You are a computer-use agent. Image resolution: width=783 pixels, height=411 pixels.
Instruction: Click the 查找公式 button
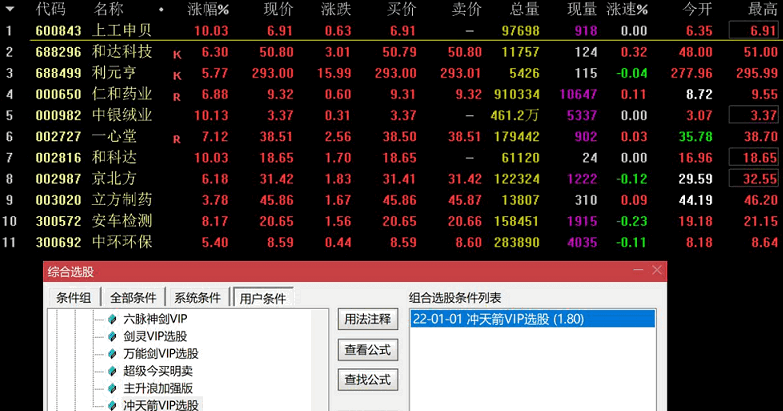[368, 380]
